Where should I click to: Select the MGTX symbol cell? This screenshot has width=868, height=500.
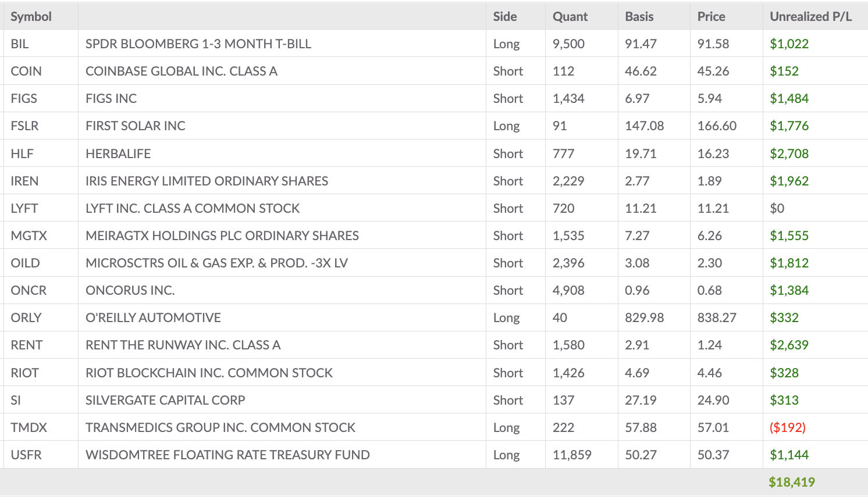(x=29, y=235)
